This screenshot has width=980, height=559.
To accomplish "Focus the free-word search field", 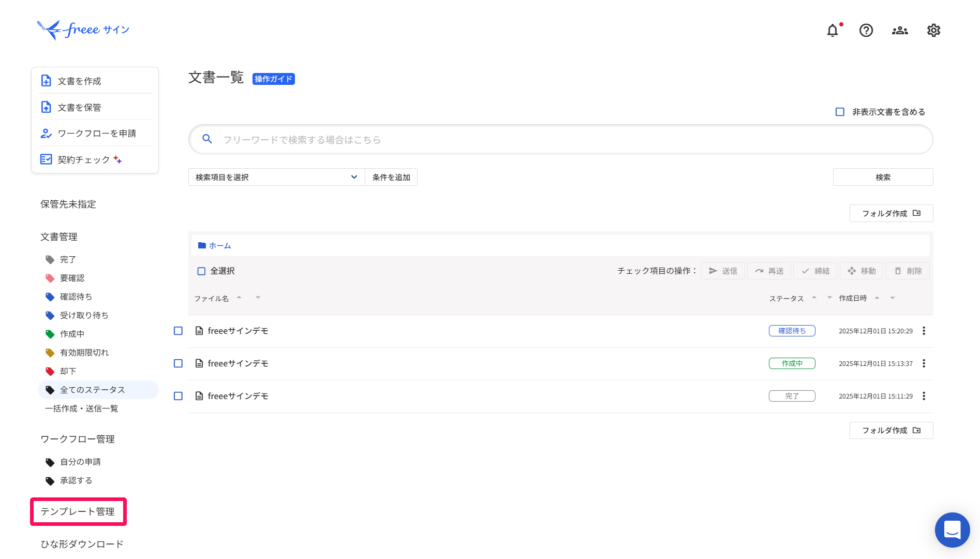I will [560, 139].
